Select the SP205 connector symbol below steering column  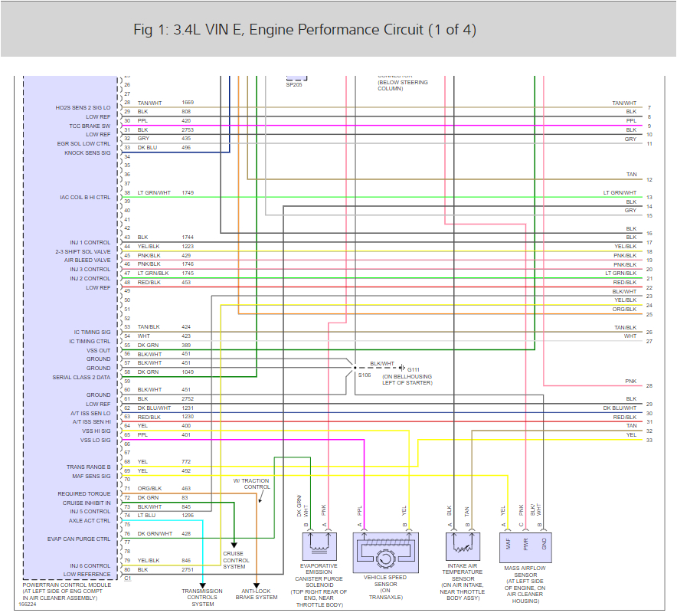point(295,77)
